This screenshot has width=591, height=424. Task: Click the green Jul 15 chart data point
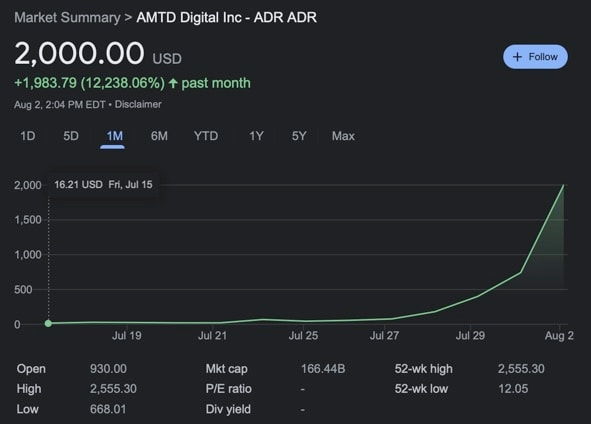(48, 323)
